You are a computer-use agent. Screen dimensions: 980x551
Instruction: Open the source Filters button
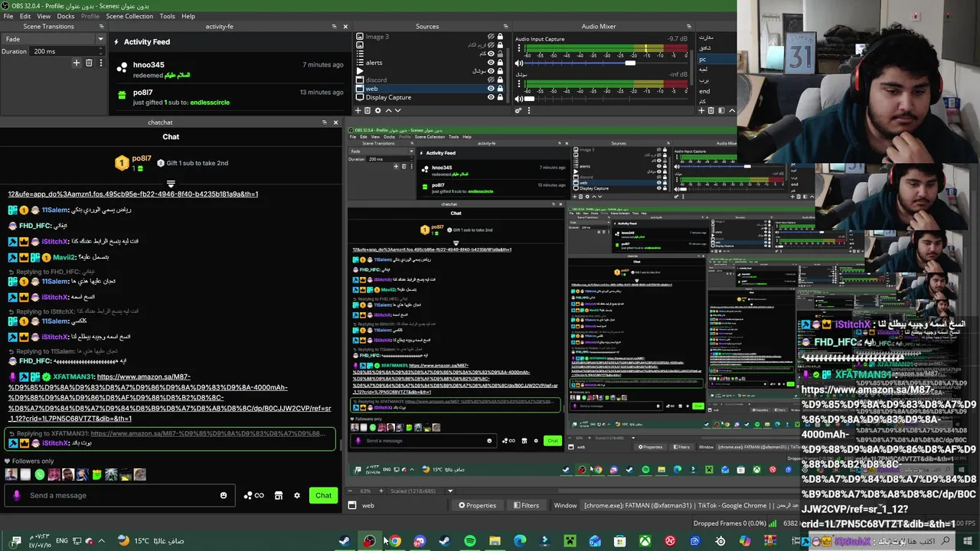tap(526, 505)
